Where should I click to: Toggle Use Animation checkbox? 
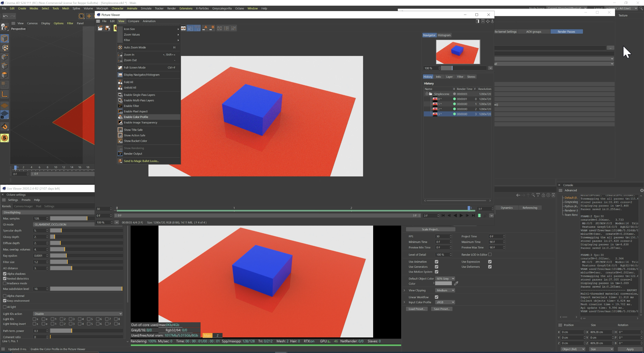(x=437, y=262)
